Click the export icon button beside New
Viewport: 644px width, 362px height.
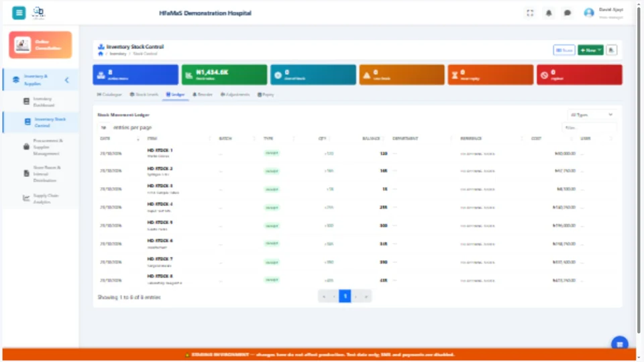[x=612, y=50]
